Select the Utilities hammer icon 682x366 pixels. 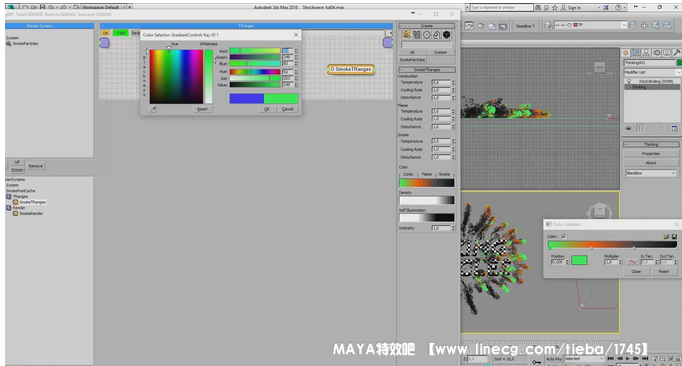[677, 53]
